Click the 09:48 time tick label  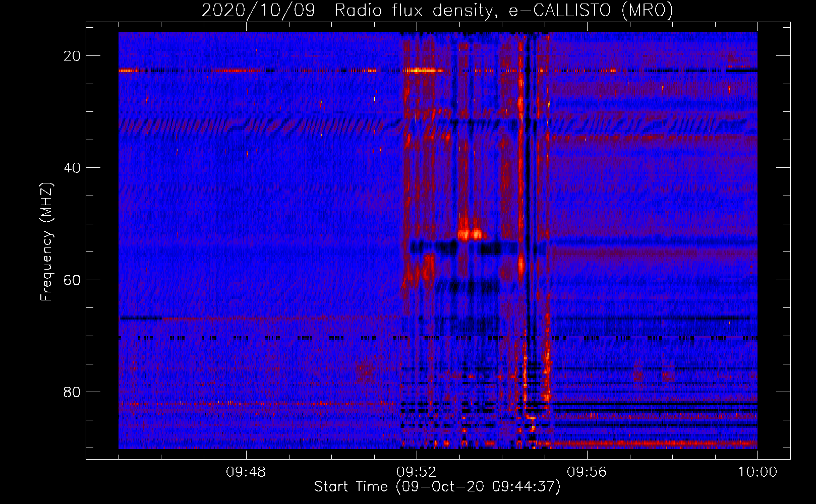(246, 472)
